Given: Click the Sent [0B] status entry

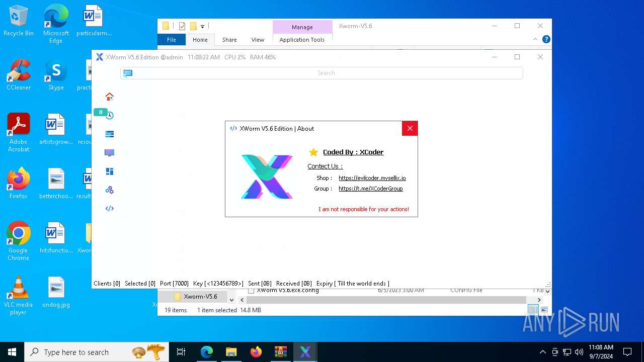Looking at the screenshot, I should coord(260,284).
